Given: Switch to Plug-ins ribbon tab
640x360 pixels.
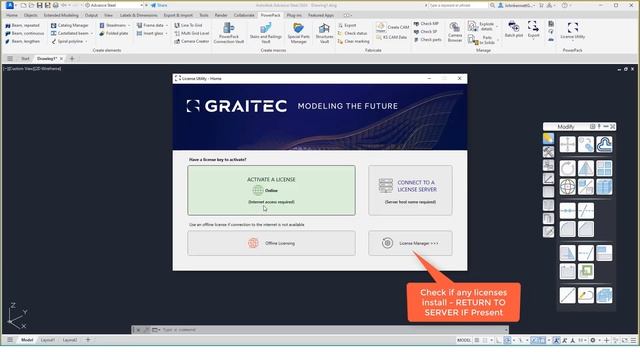Looking at the screenshot, I should tap(294, 15).
